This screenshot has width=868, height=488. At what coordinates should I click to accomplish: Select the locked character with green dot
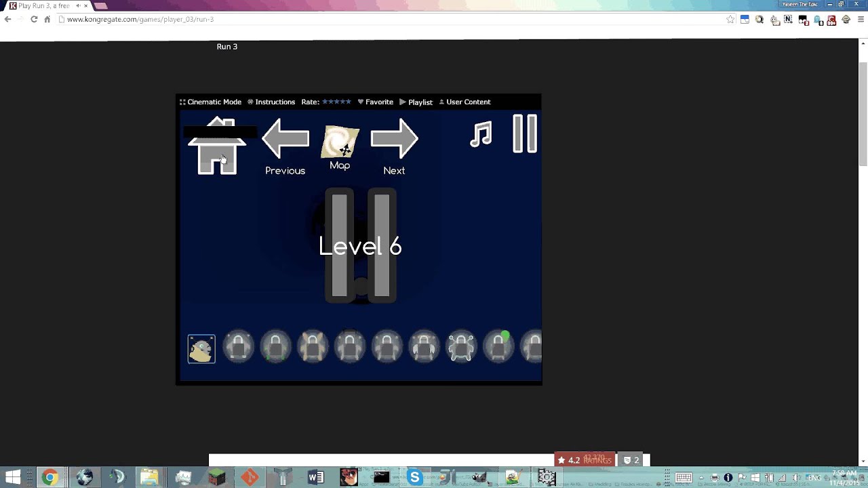(x=498, y=348)
